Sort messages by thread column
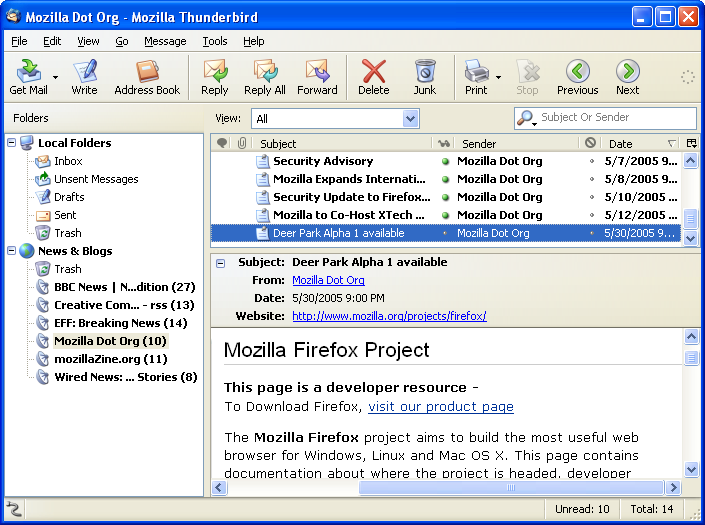Viewport: 705px width, 525px height. 222,144
